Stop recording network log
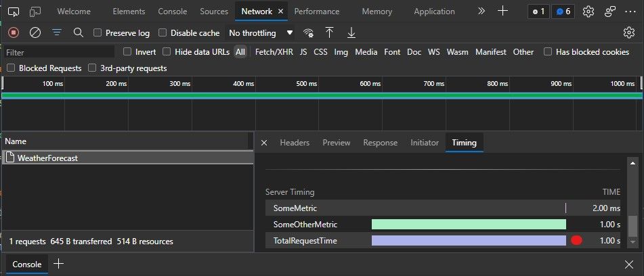 click(x=14, y=32)
